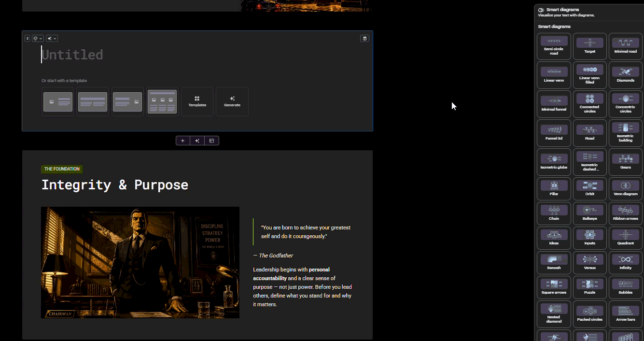Add a card with AI sparkle button

197,141
